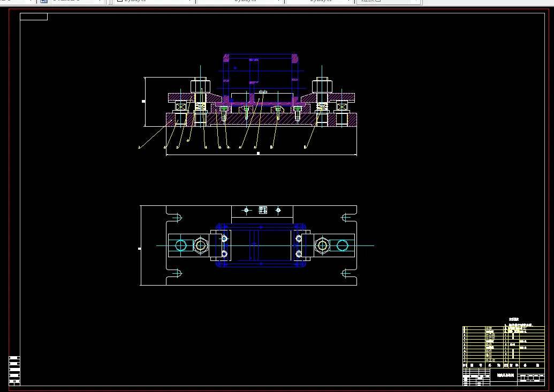Select the purple workpiece in the section view
Screen dimensions: 554x392
point(260,80)
